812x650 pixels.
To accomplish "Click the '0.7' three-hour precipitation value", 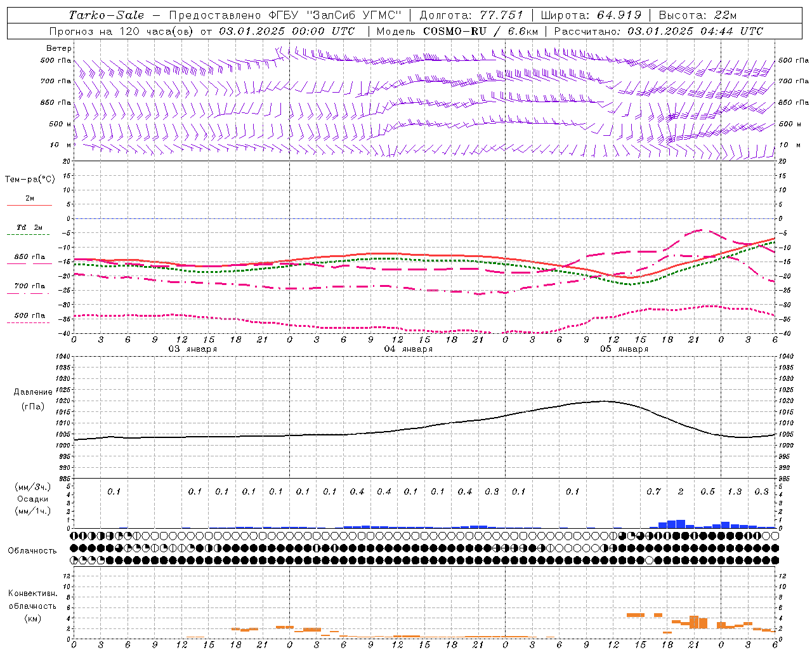I will [653, 492].
